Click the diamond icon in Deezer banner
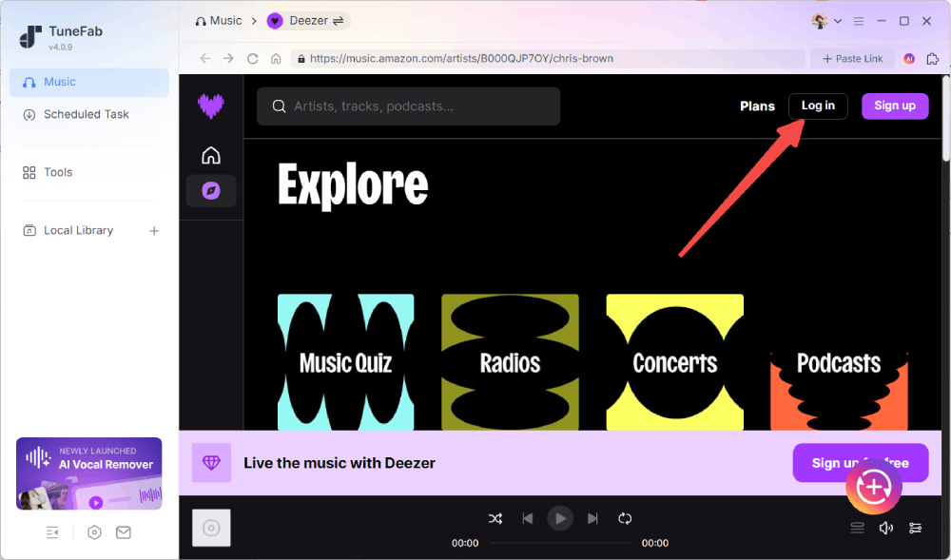Viewport: 951px width, 560px height. tap(212, 463)
